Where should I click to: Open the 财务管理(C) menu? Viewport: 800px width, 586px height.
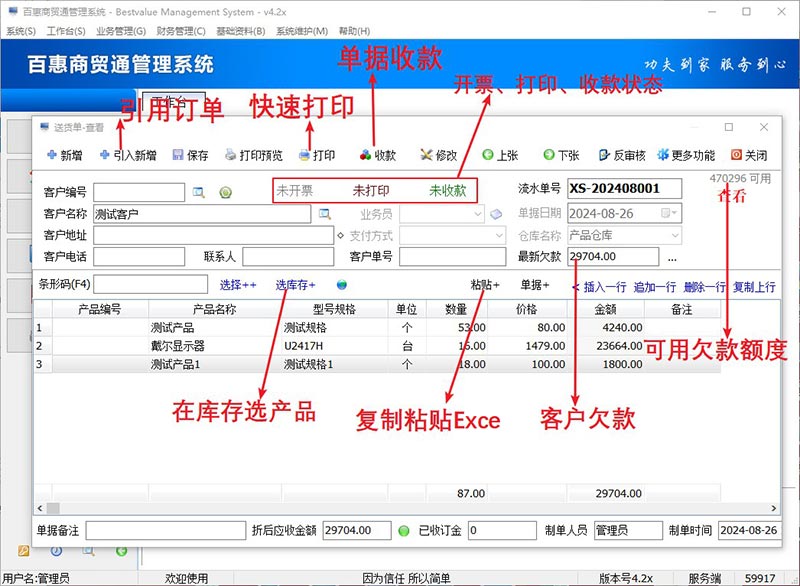click(181, 31)
